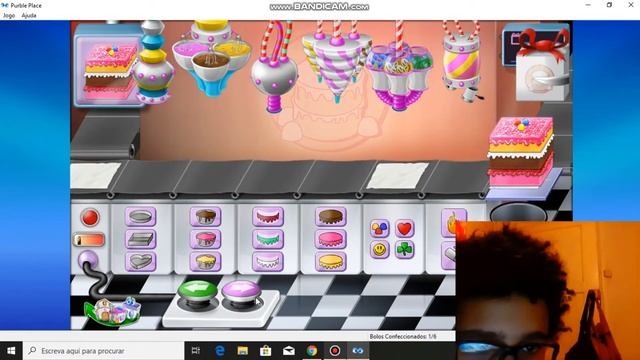Open the Windows Start menu

[x=11, y=351]
